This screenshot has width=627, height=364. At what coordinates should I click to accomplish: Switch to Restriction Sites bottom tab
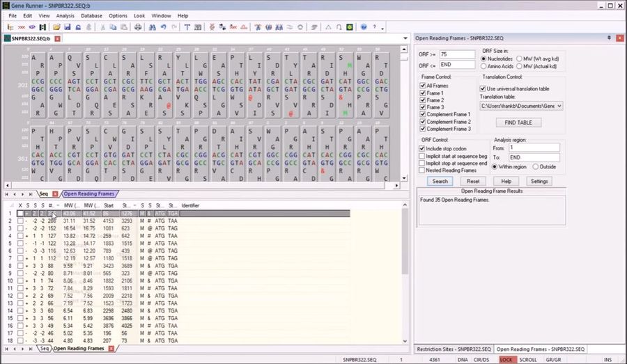pyautogui.click(x=454, y=348)
